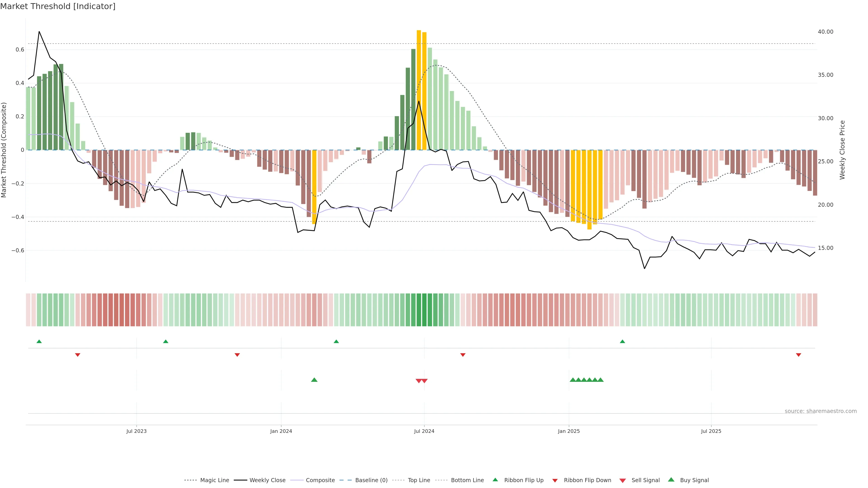Click the Sell Signal red triangle icon in legend
The image size is (868, 488).
coord(622,481)
